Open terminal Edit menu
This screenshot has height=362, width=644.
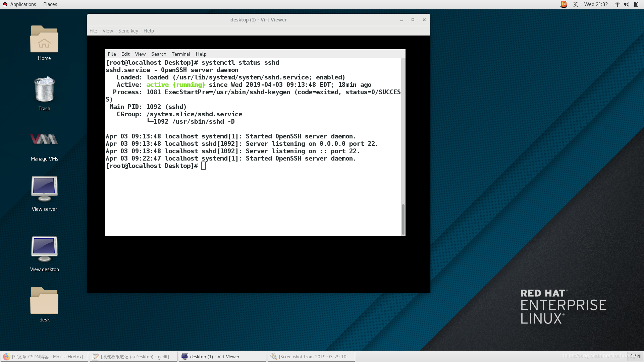pos(125,54)
